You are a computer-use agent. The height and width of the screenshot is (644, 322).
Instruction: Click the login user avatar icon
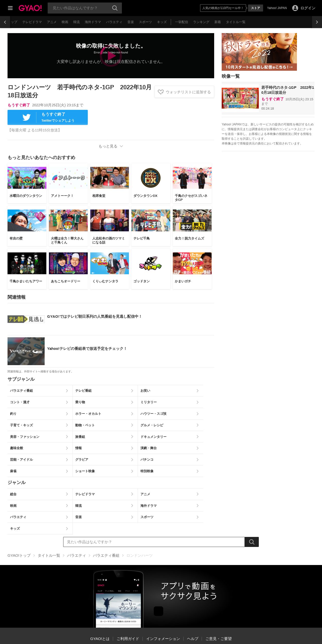295,8
